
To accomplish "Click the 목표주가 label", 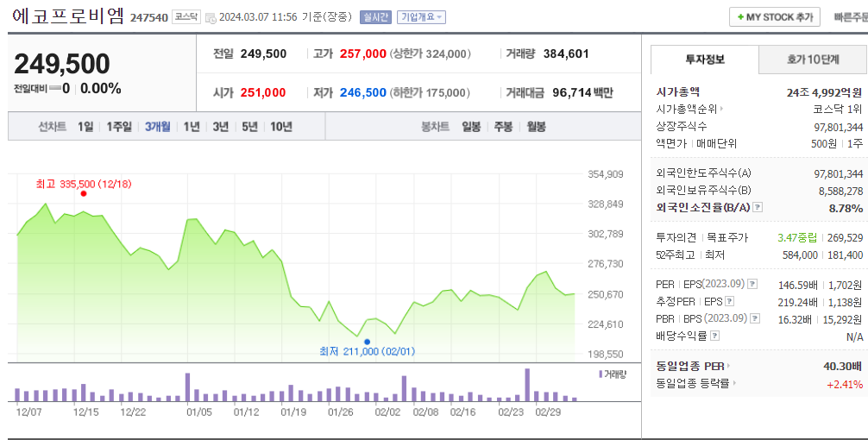I will [x=727, y=238].
